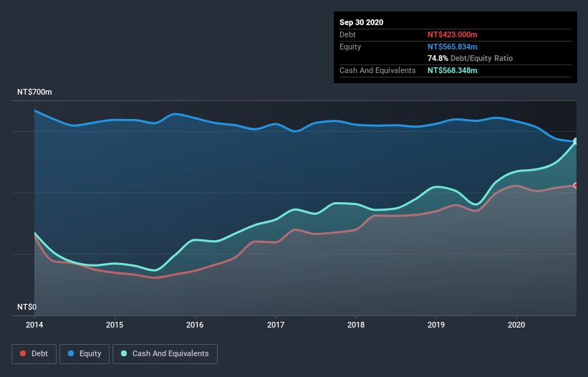
Task: Click the red Debt legend dot
Action: [x=23, y=353]
